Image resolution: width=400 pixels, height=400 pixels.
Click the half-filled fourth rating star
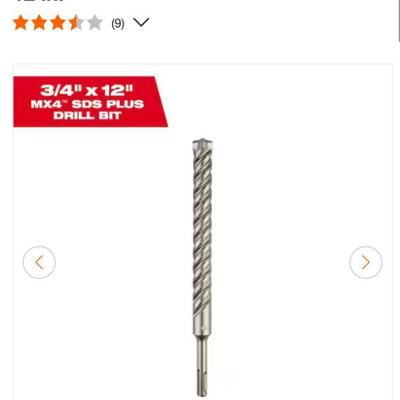77,23
